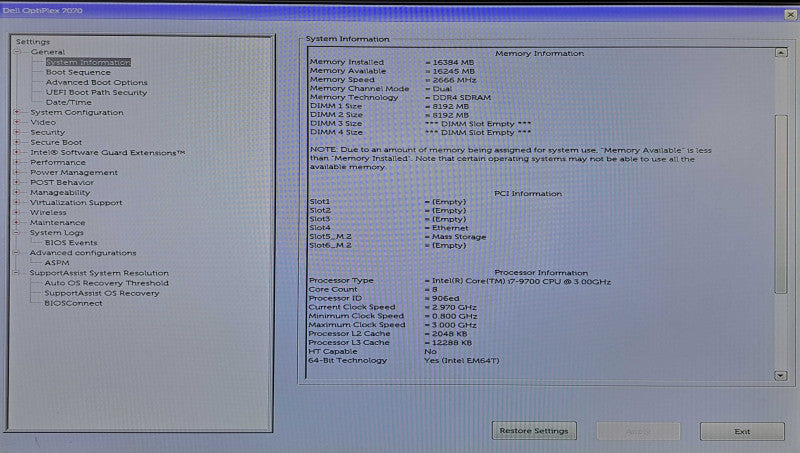Open Date/Time settings
The width and height of the screenshot is (800, 453).
tap(69, 102)
